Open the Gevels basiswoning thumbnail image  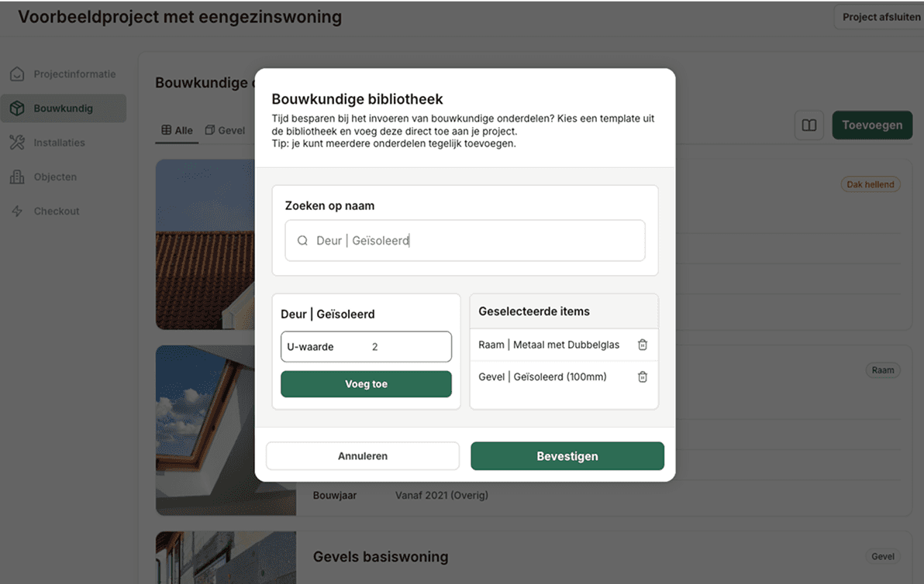(x=226, y=558)
